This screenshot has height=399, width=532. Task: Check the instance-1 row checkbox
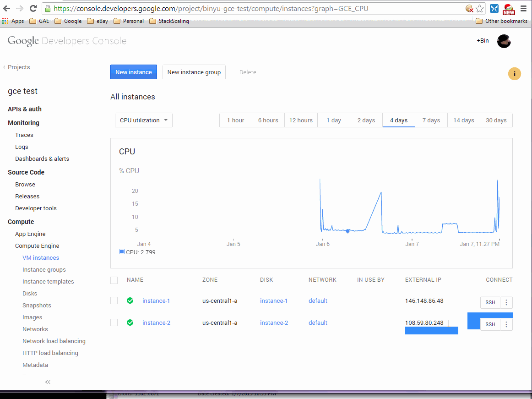114,301
